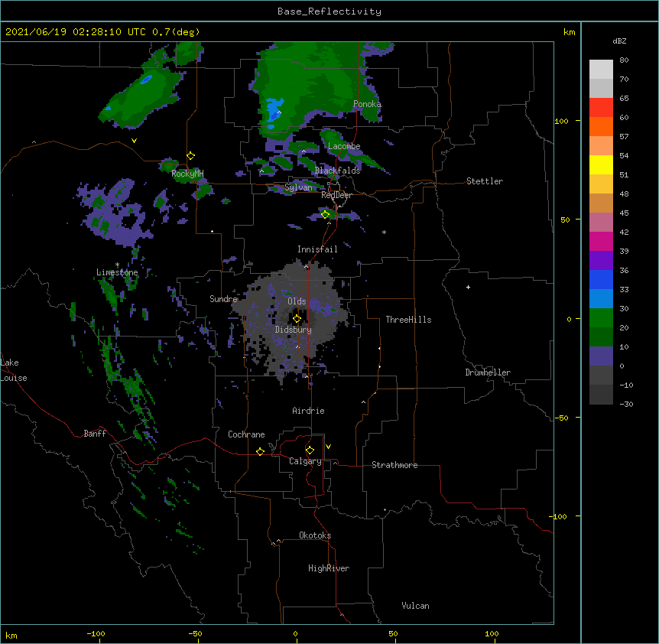
Task: Click the Vulcan label
Action: 415,606
